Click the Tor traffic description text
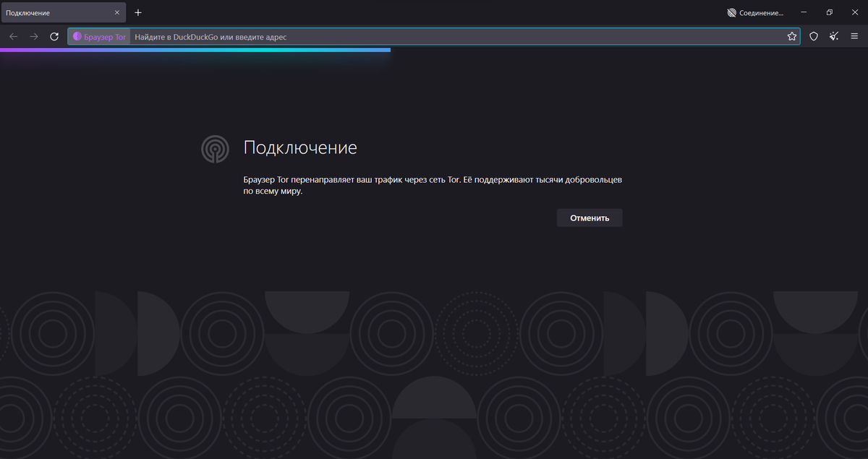868x459 pixels. [x=433, y=185]
